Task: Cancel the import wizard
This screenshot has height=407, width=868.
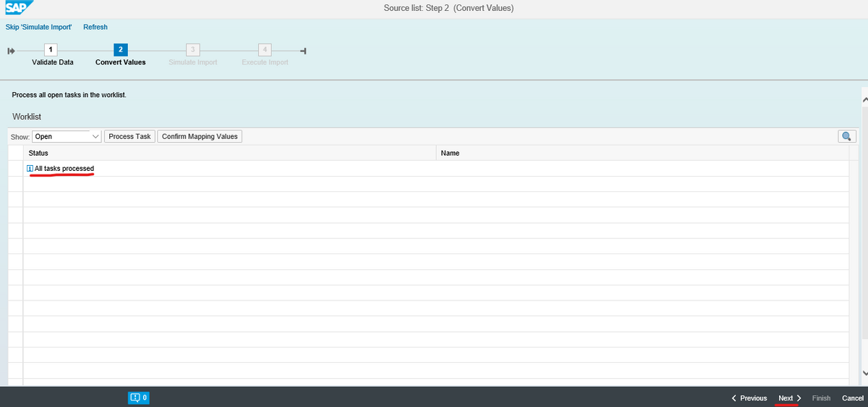Action: (853, 398)
